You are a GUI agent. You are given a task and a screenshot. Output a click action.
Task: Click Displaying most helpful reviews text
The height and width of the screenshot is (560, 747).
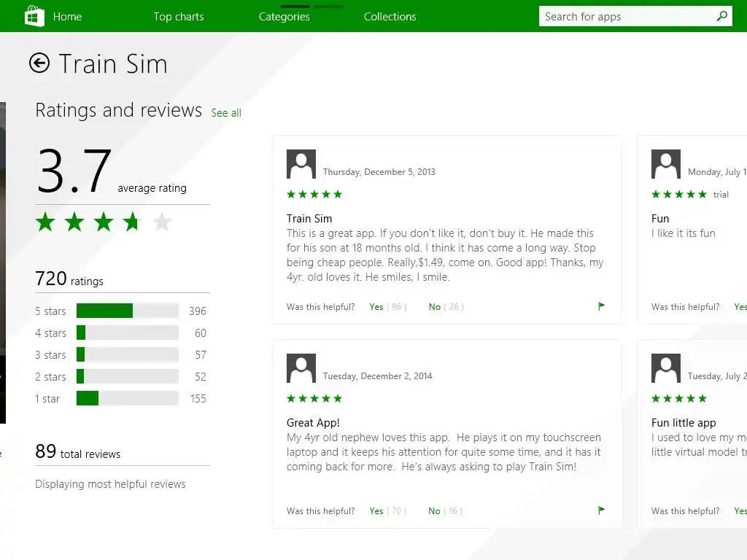111,484
